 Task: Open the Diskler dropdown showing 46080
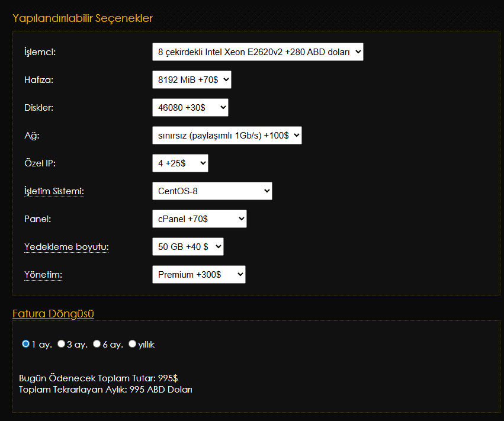(190, 108)
